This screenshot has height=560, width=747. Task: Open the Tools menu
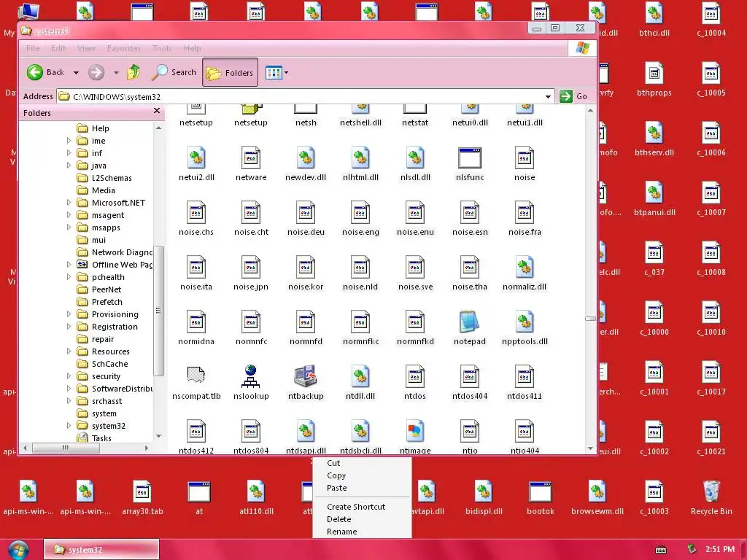tap(162, 48)
